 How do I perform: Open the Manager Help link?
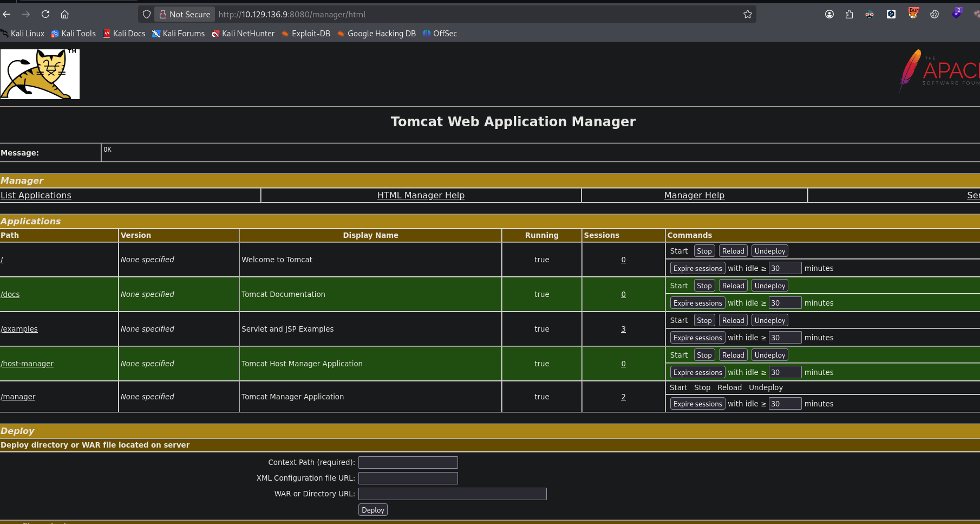[x=694, y=195]
